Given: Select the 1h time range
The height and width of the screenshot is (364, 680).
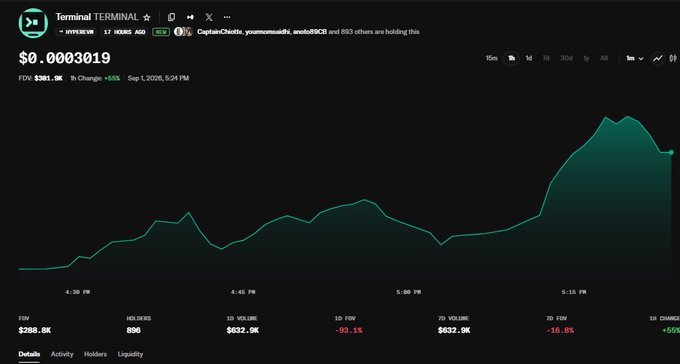Looking at the screenshot, I should [x=511, y=58].
